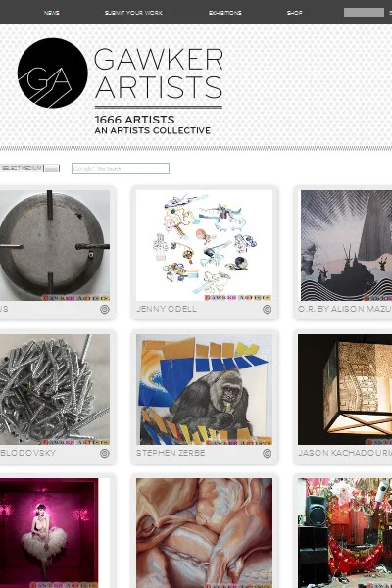
Task: Open the glowing lantern artwork thumbnail
Action: [x=345, y=390]
